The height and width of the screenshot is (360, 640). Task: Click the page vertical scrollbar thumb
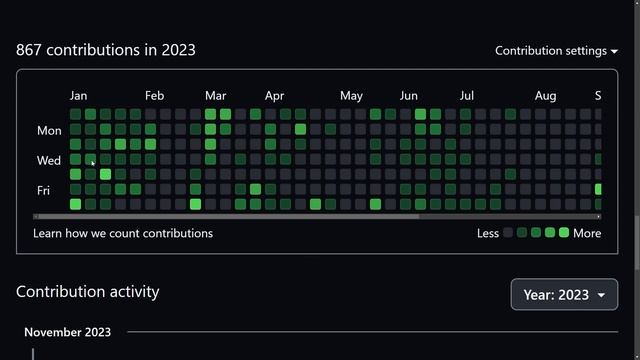pyautogui.click(x=637, y=243)
